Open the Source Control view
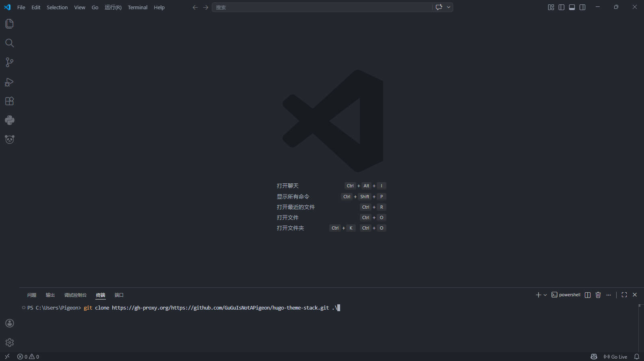This screenshot has width=644, height=361. click(10, 62)
